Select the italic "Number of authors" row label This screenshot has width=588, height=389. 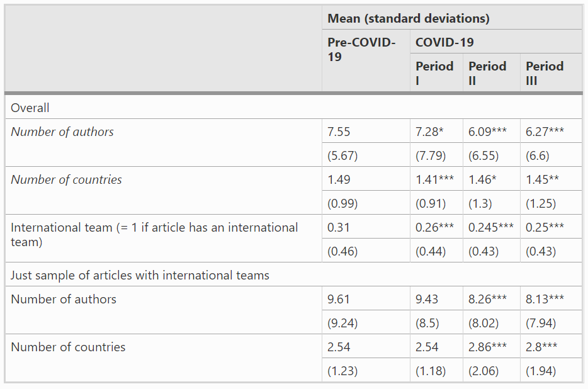point(62,132)
